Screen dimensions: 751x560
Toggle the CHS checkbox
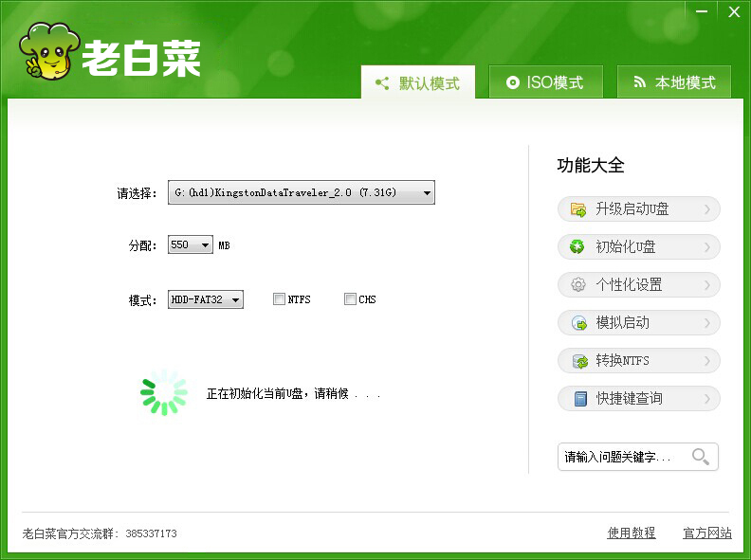(x=350, y=299)
